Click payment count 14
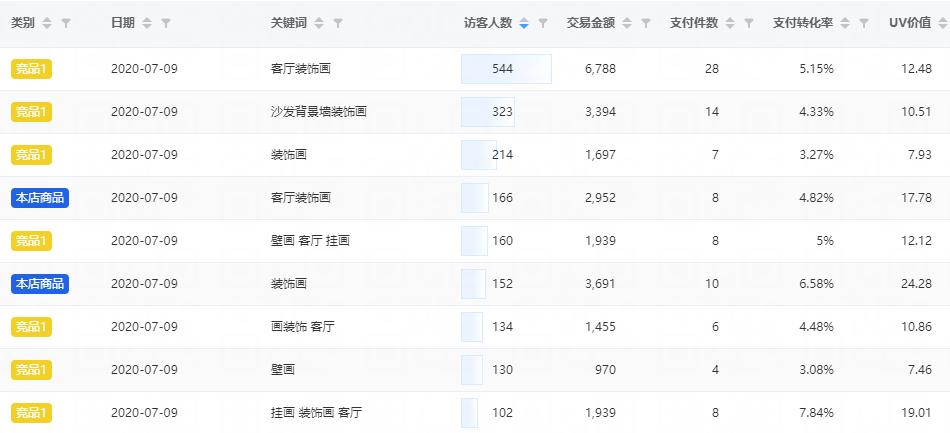The height and width of the screenshot is (433, 950). 712,112
